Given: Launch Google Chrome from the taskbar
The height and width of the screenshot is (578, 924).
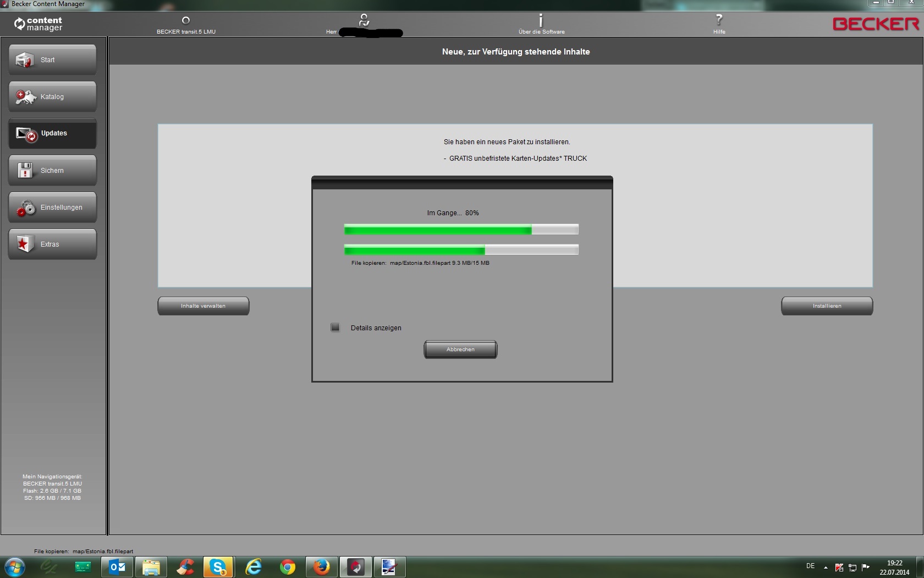Looking at the screenshot, I should point(287,566).
